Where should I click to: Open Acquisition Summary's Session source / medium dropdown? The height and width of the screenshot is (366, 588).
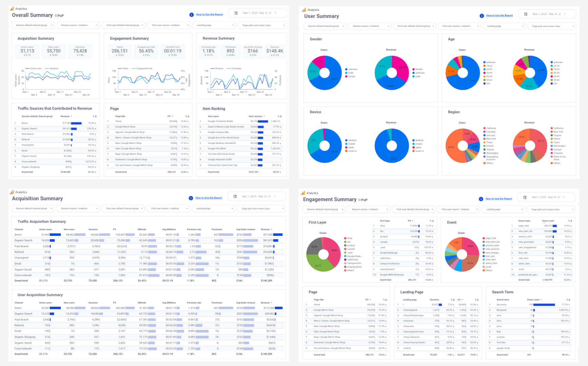click(x=78, y=208)
